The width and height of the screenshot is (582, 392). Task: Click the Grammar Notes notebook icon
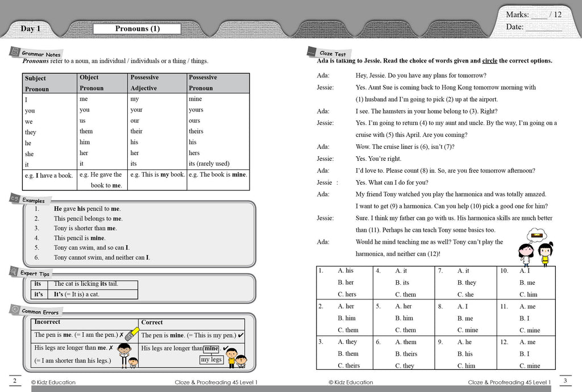(x=15, y=52)
